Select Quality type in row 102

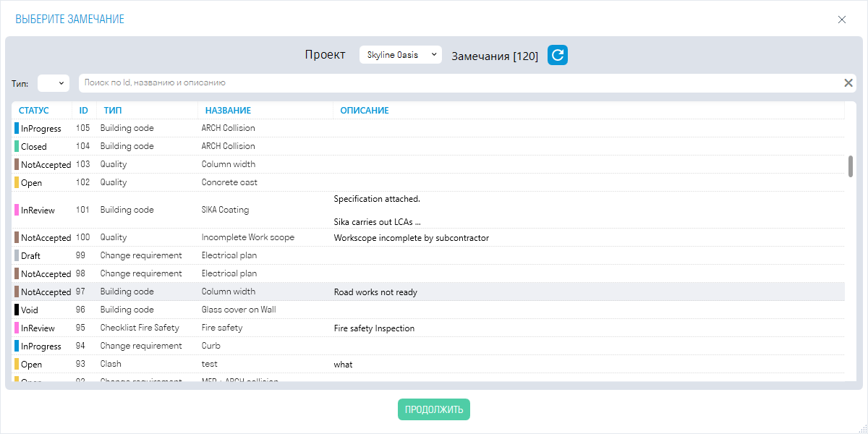tap(114, 182)
